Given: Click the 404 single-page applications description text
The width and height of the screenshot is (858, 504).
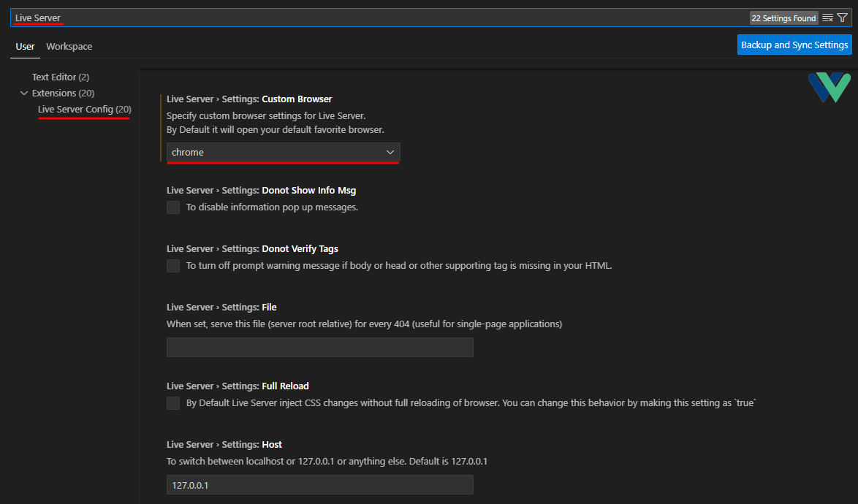Looking at the screenshot, I should pyautogui.click(x=365, y=324).
